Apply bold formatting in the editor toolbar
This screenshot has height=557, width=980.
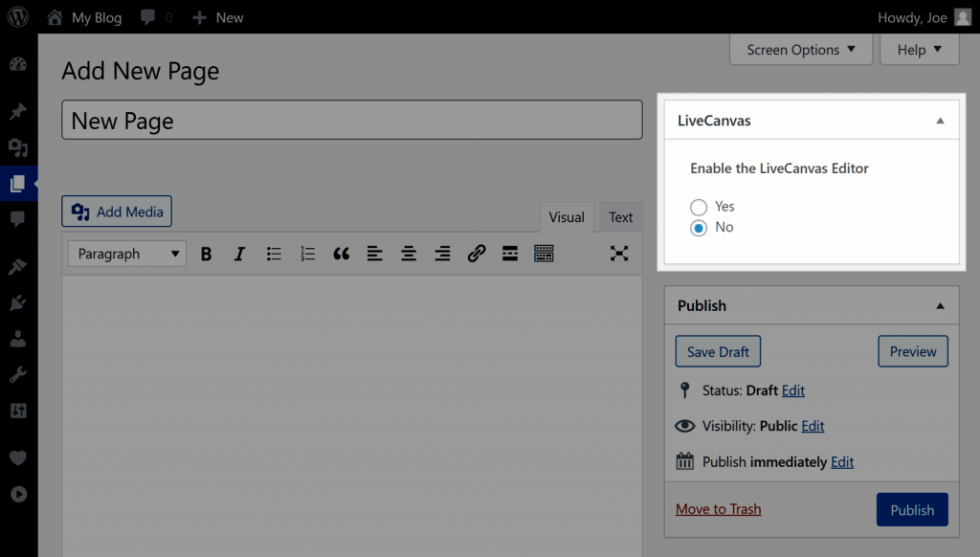[x=206, y=253]
